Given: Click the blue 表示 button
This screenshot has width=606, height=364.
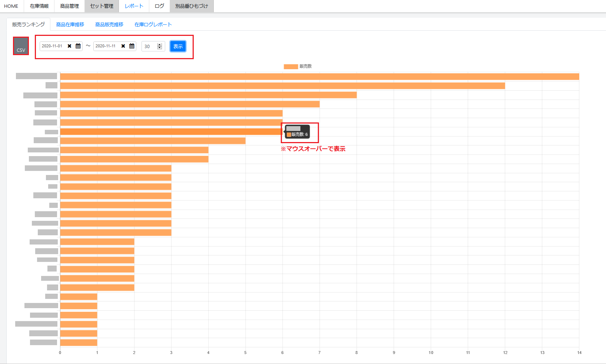Looking at the screenshot, I should [178, 46].
